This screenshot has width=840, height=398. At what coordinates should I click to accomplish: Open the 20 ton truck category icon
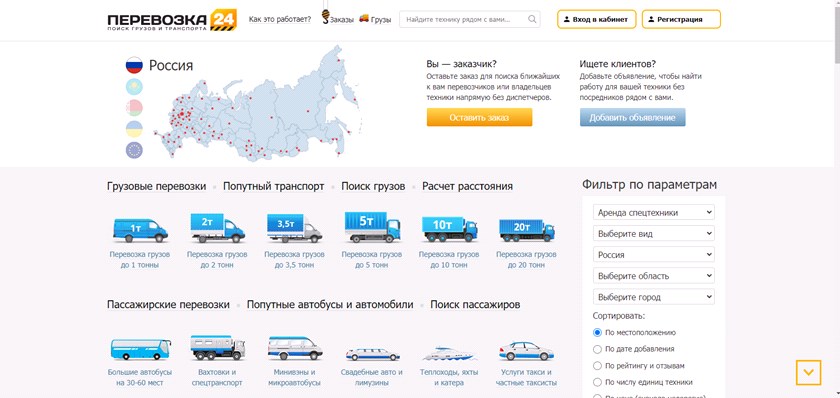(527, 229)
